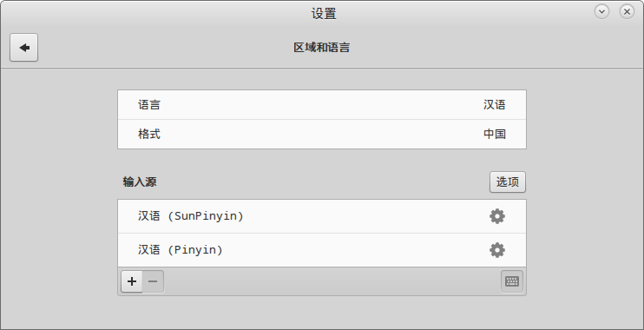This screenshot has width=644, height=330.
Task: Open SunPinyin preferences gear icon
Action: coord(497,216)
